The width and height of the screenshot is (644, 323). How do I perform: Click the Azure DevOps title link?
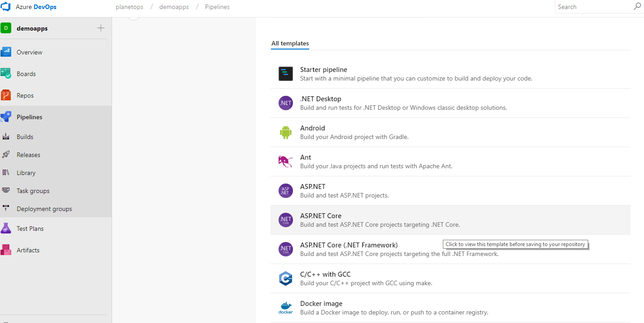point(36,7)
